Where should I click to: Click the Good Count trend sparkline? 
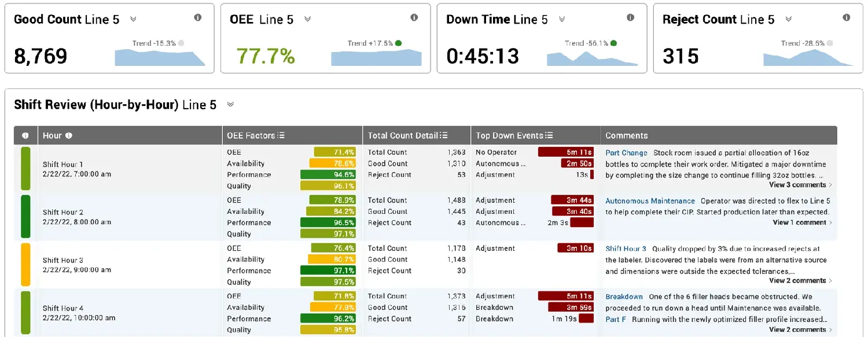click(160, 57)
